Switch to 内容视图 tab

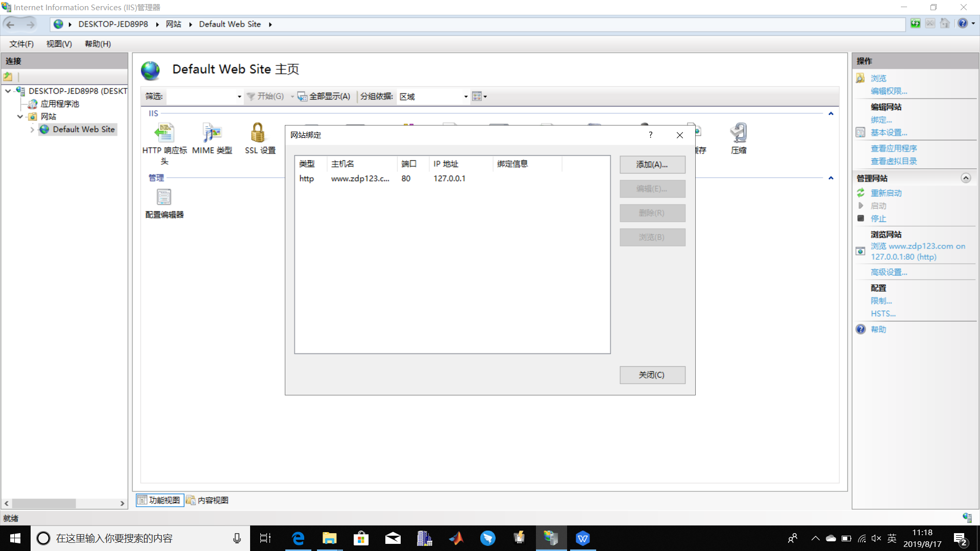(207, 500)
